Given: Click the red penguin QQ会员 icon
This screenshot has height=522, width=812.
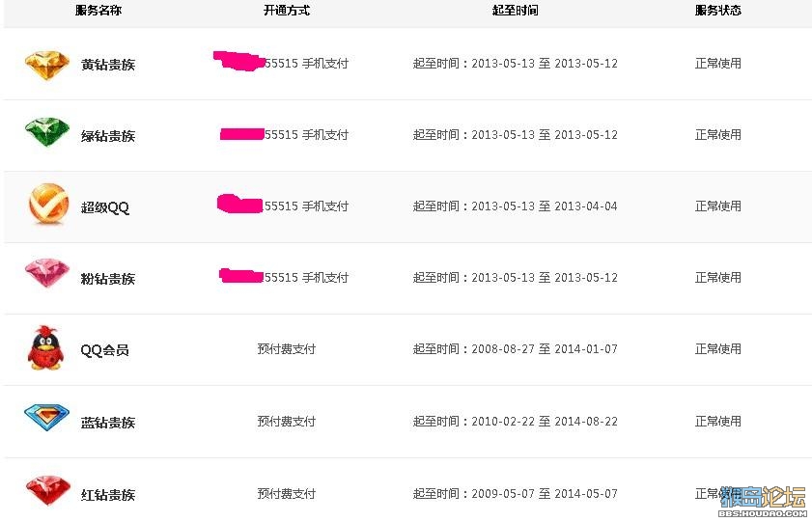Looking at the screenshot, I should 46,347.
